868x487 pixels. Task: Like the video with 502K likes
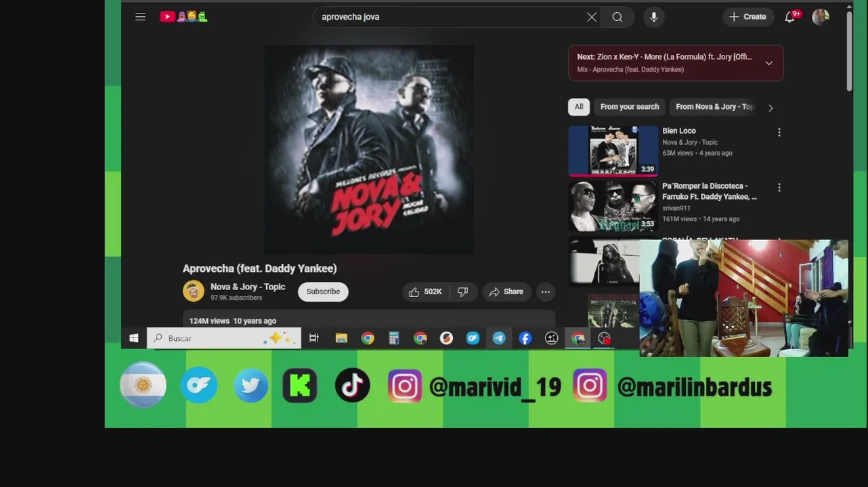point(425,292)
